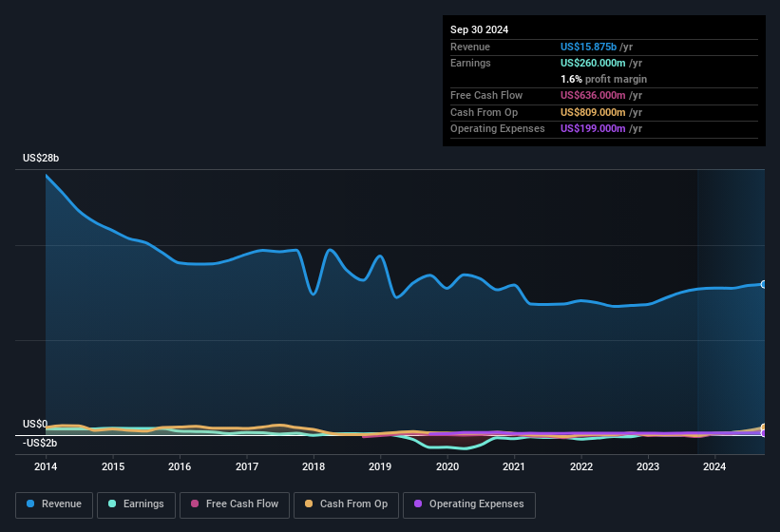Click the Cash From Op endpoint marker
Screen dimensions: 780x532
tap(764, 427)
